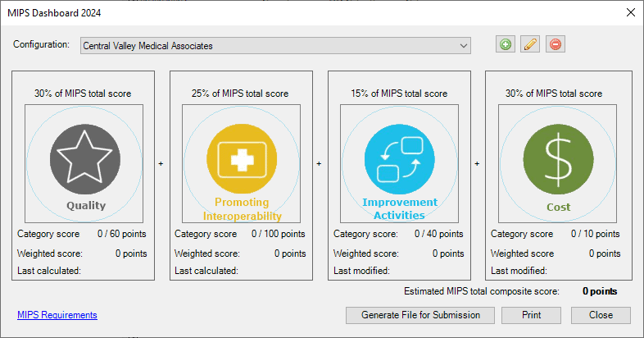Click the Print button
This screenshot has width=644, height=338.
pyautogui.click(x=531, y=315)
